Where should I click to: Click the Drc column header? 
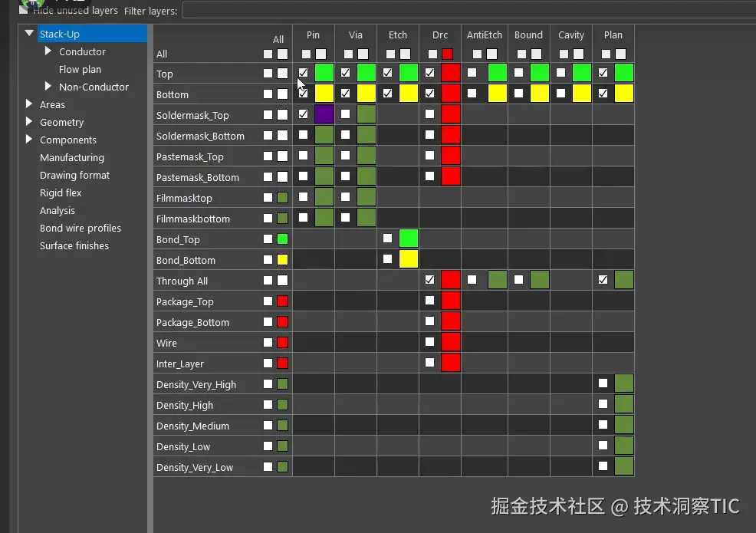point(439,35)
